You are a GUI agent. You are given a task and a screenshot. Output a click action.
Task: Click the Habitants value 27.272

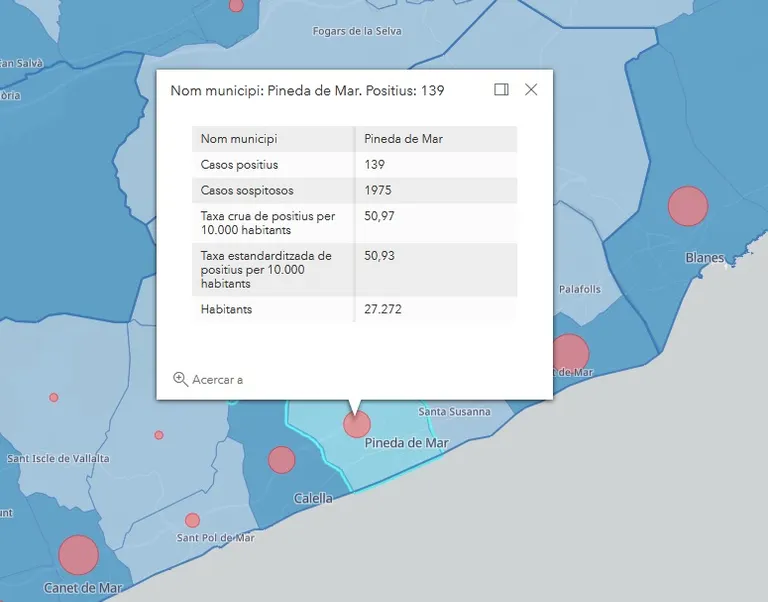[383, 309]
